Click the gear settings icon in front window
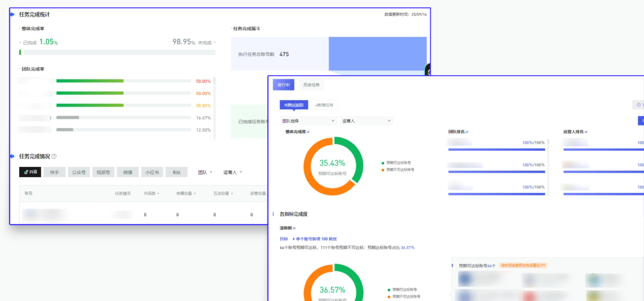Screen dimensions: 644x301 (639, 105)
